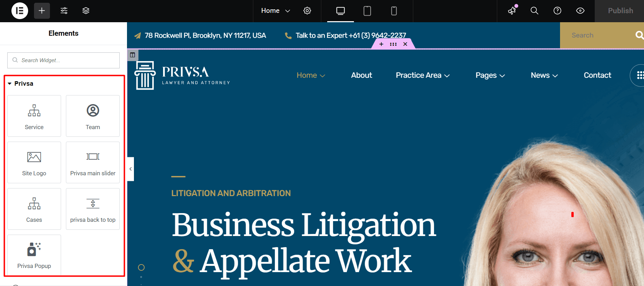Click the slider pagination circle indicator
The width and height of the screenshot is (644, 286).
point(141,267)
